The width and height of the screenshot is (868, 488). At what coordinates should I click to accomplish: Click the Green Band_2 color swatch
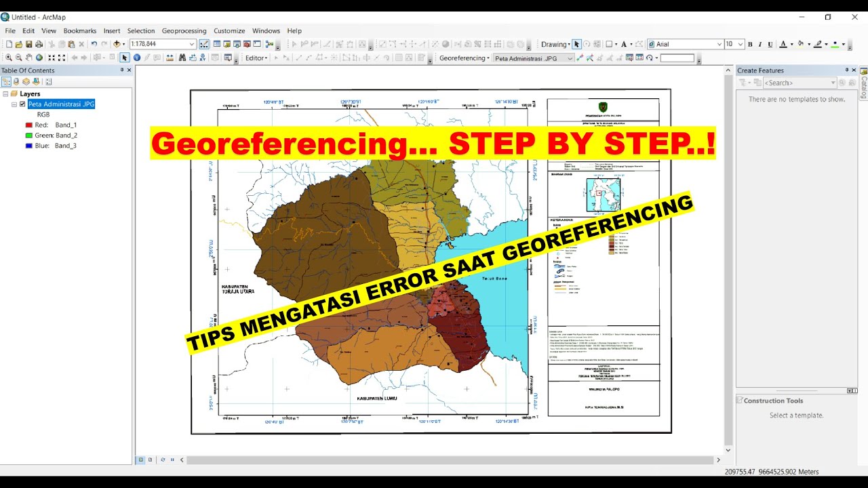[28, 136]
